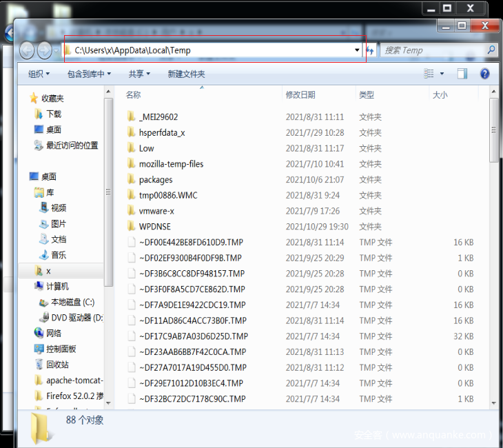The width and height of the screenshot is (503, 448).
Task: Open the 包含到库中 menu
Action: coord(89,74)
